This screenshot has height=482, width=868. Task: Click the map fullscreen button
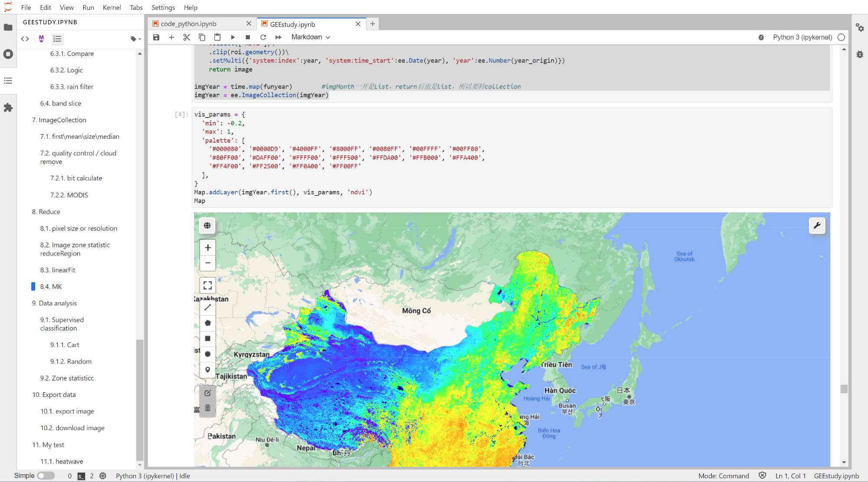tap(207, 285)
